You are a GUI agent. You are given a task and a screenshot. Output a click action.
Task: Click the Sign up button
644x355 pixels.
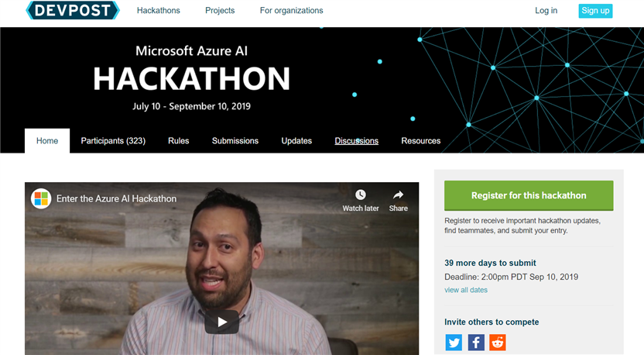tap(595, 11)
